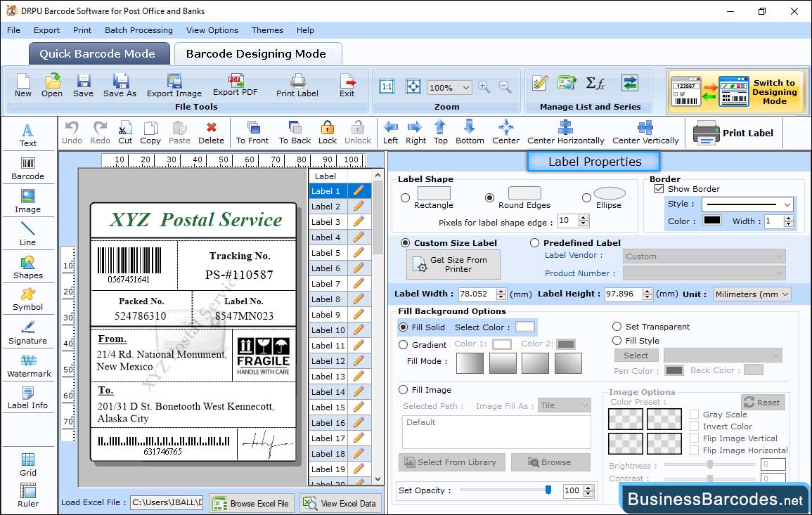This screenshot has height=515, width=812.
Task: Select the Line drawing tool
Action: (28, 234)
